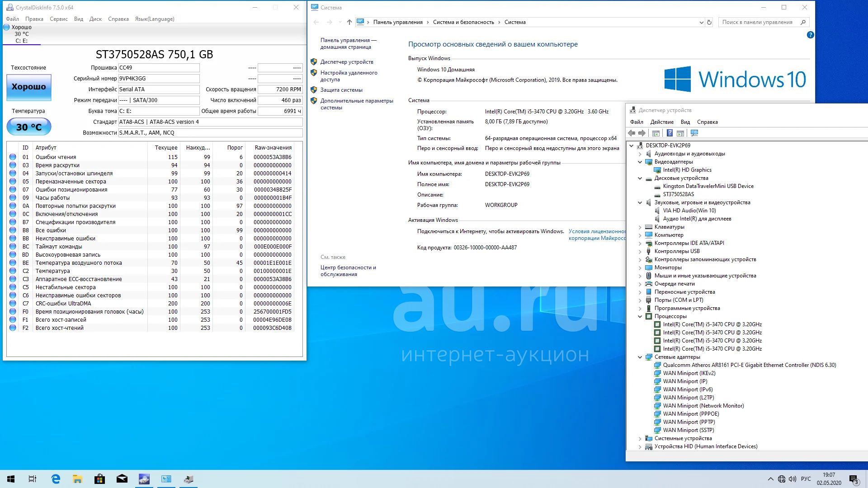Viewport: 868px width, 488px height.
Task: Click Панель управления breadcrumb in address bar
Action: pos(398,22)
